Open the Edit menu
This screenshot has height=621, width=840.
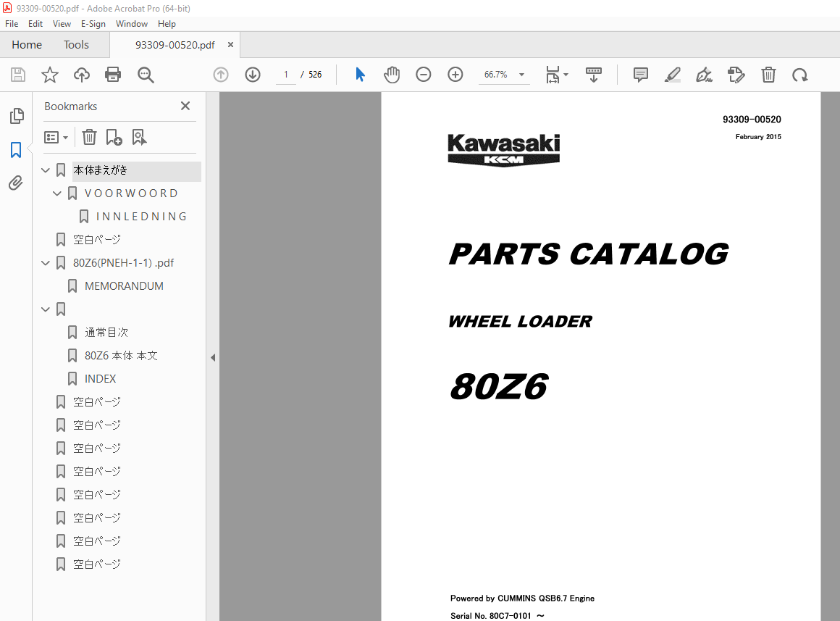pyautogui.click(x=35, y=24)
